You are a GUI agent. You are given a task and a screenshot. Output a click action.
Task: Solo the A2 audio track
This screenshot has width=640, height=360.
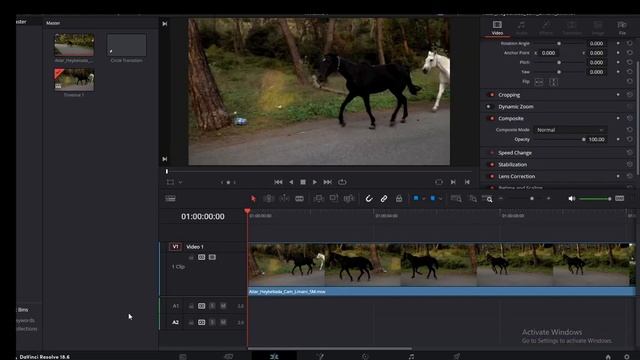pos(212,322)
